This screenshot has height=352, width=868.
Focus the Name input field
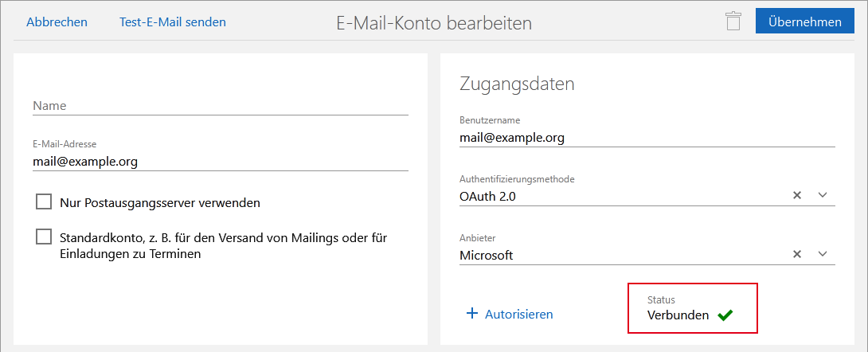[220, 105]
